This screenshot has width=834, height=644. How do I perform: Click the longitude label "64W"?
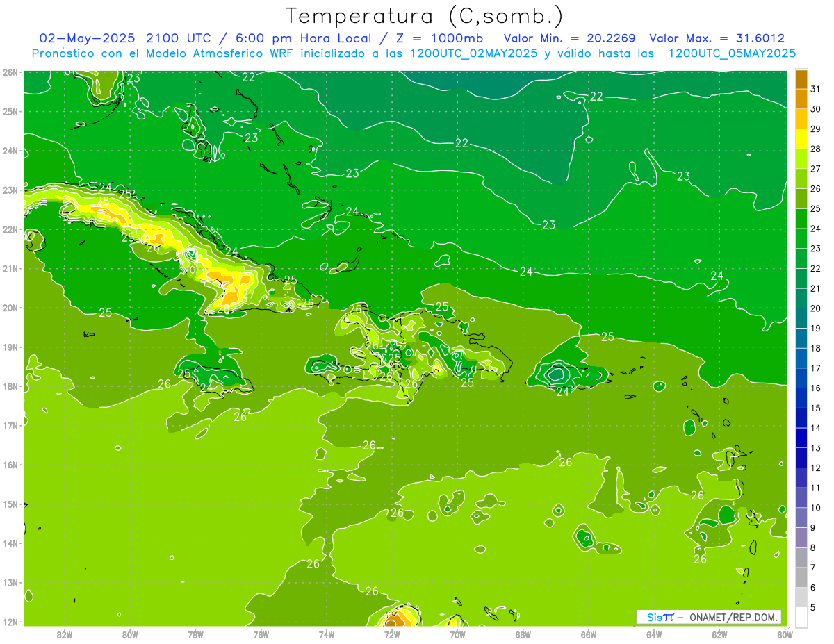coord(654,634)
